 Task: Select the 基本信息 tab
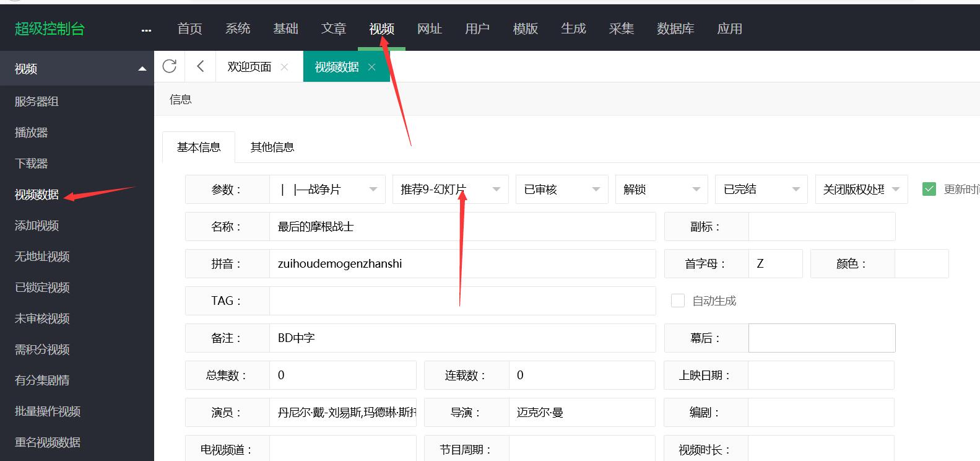click(x=199, y=147)
